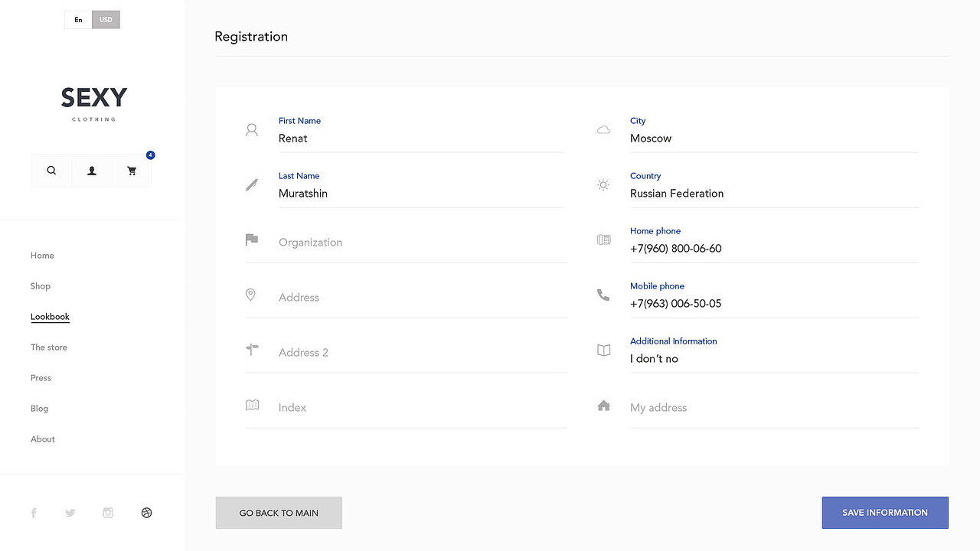This screenshot has height=551, width=980.
Task: Click into the Organization field
Action: 421,243
